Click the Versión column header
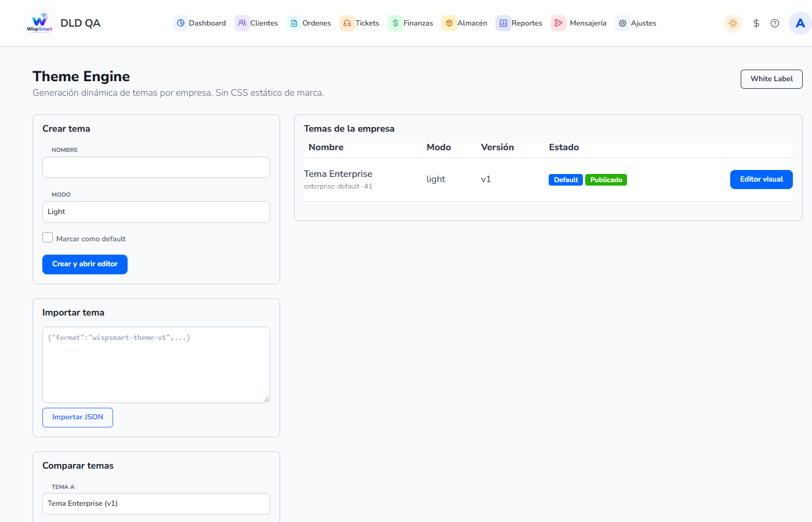Image resolution: width=812 pixels, height=522 pixels. (497, 147)
